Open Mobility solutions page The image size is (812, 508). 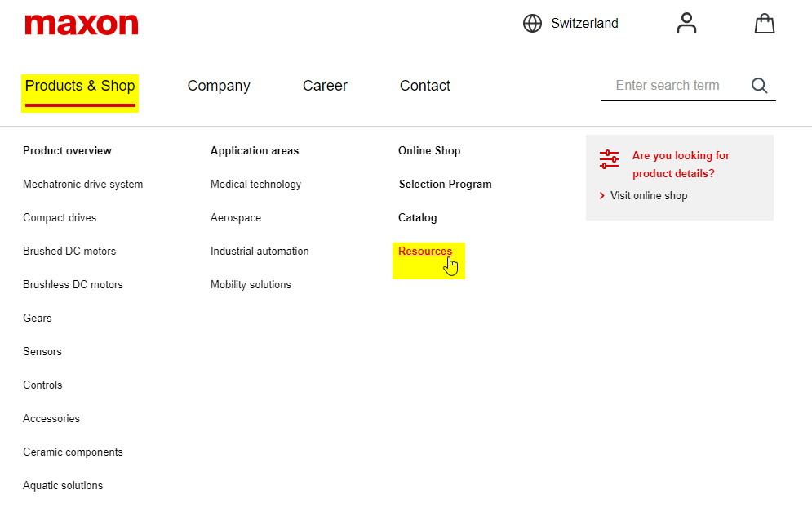[251, 284]
